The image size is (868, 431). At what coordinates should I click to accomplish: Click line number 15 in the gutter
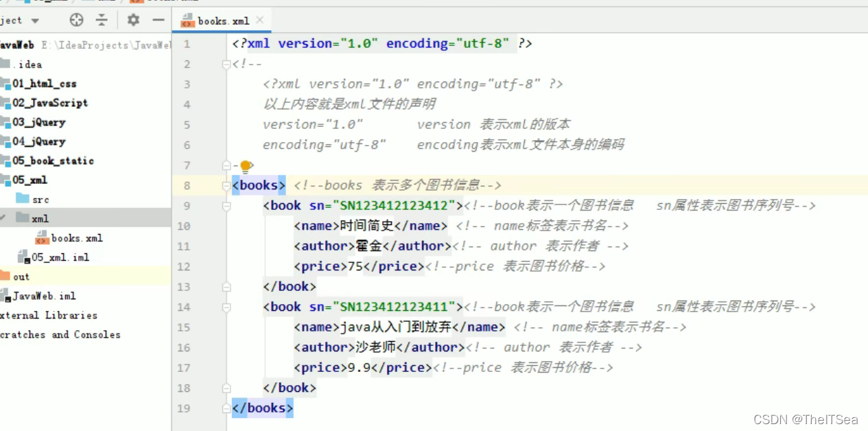[184, 327]
